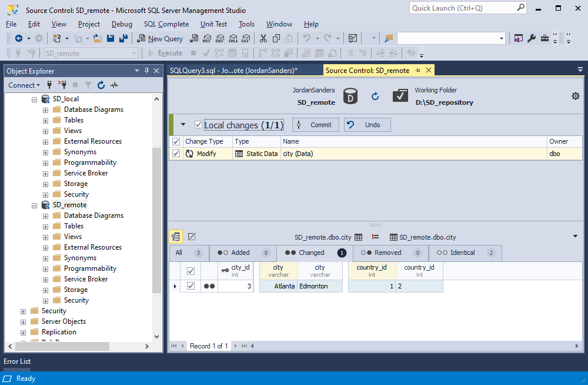Image resolution: width=588 pixels, height=385 pixels.
Task: Toggle the data comparison view icon
Action: pos(176,237)
